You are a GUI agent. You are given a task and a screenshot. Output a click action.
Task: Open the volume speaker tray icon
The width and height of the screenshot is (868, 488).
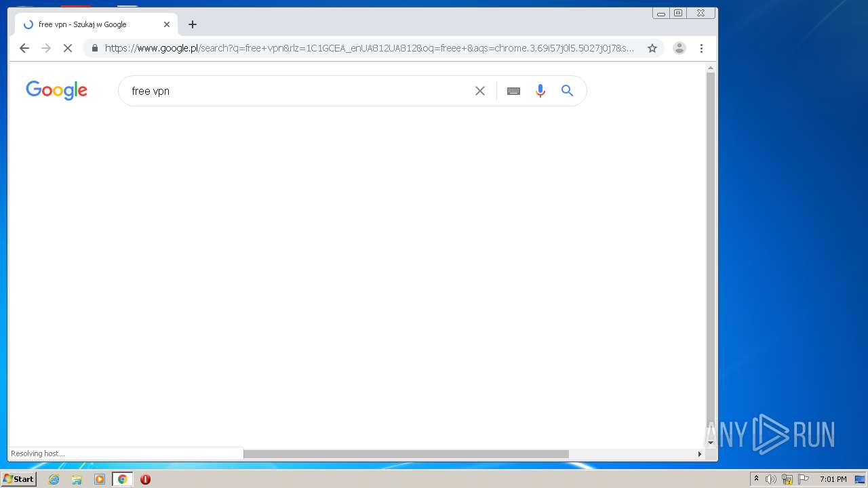pos(771,479)
